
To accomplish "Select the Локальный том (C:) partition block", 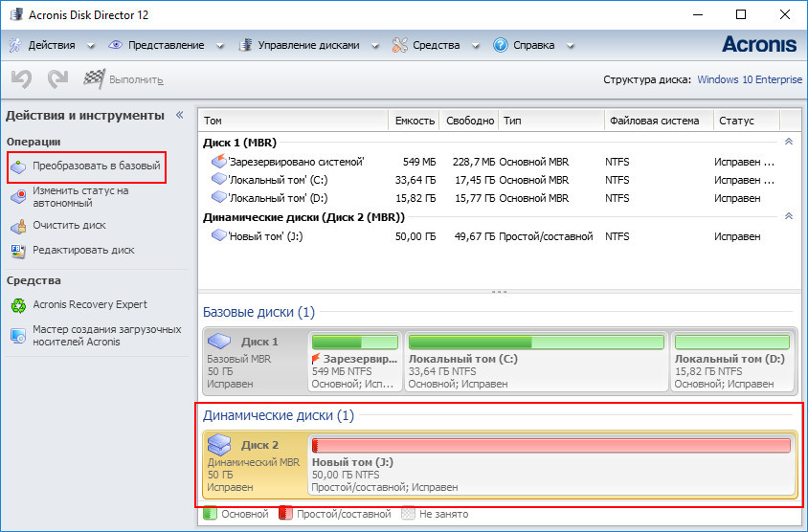I will [x=536, y=362].
